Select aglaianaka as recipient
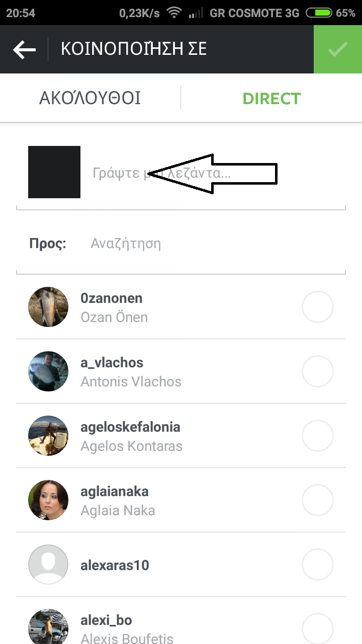The height and width of the screenshot is (644, 362). (x=318, y=500)
